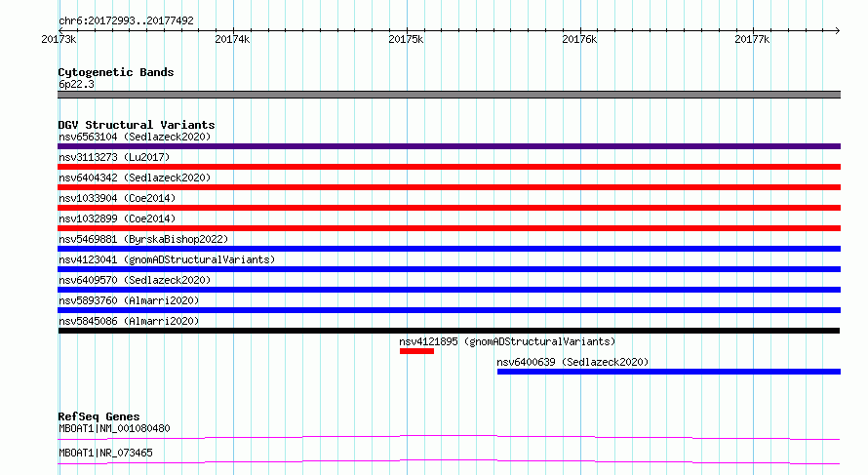Image resolution: width=868 pixels, height=475 pixels.
Task: Select the 20173k ruler position
Action: pyautogui.click(x=59, y=39)
